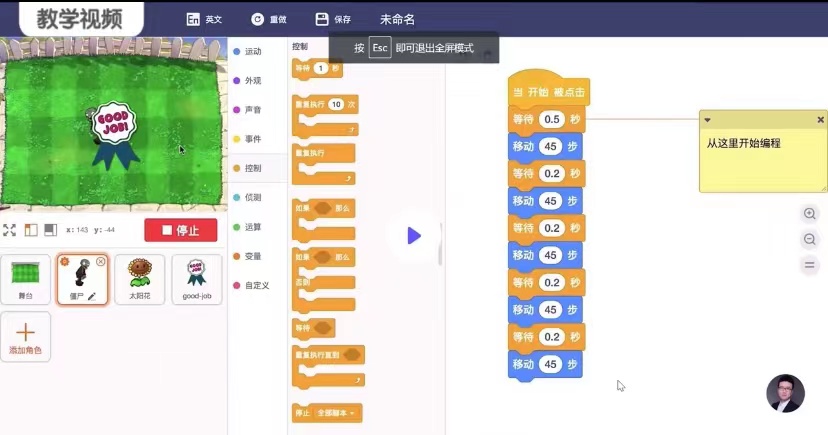828x435 pixels.
Task: Select the 舞台 stage thumbnail
Action: tap(25, 279)
